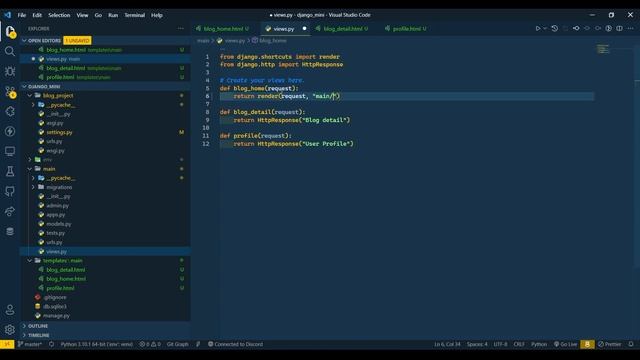
Task: Open the file history clock icon
Action: tap(554, 29)
